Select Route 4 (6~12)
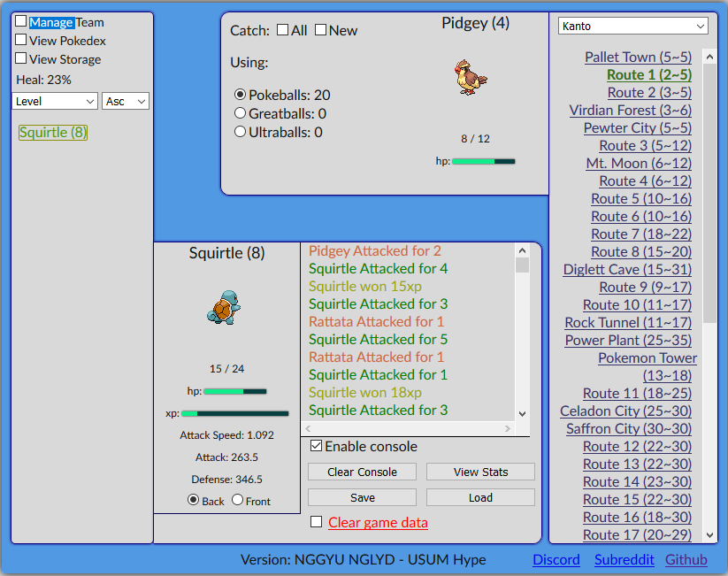 pos(646,180)
